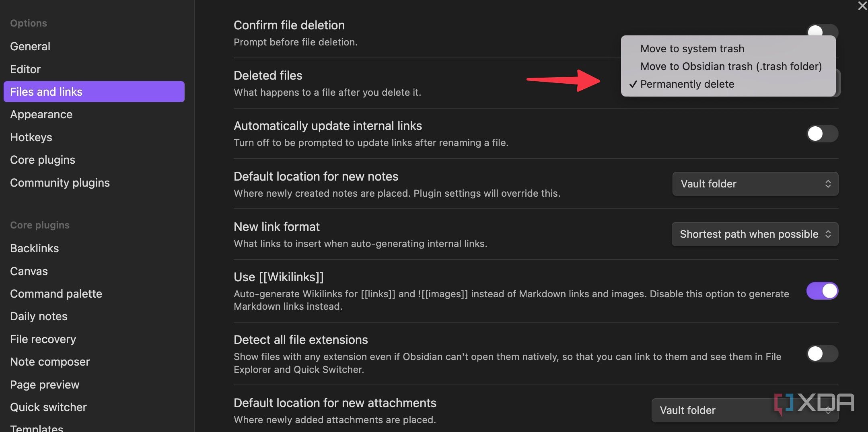Disable the Use Wikilinks toggle
Image resolution: width=868 pixels, height=432 pixels.
pyautogui.click(x=822, y=291)
